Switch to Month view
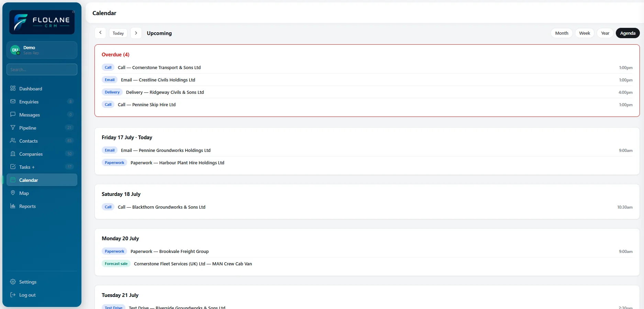This screenshot has height=309, width=644. pos(562,33)
